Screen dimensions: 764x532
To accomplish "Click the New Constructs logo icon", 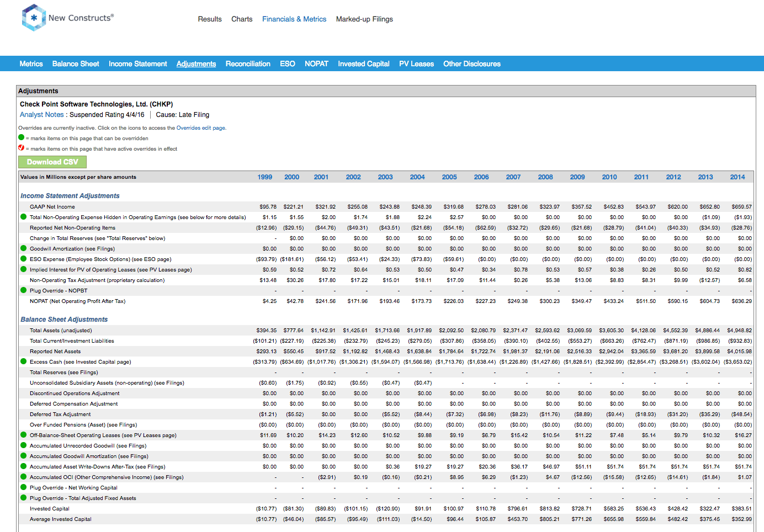I will 34,18.
